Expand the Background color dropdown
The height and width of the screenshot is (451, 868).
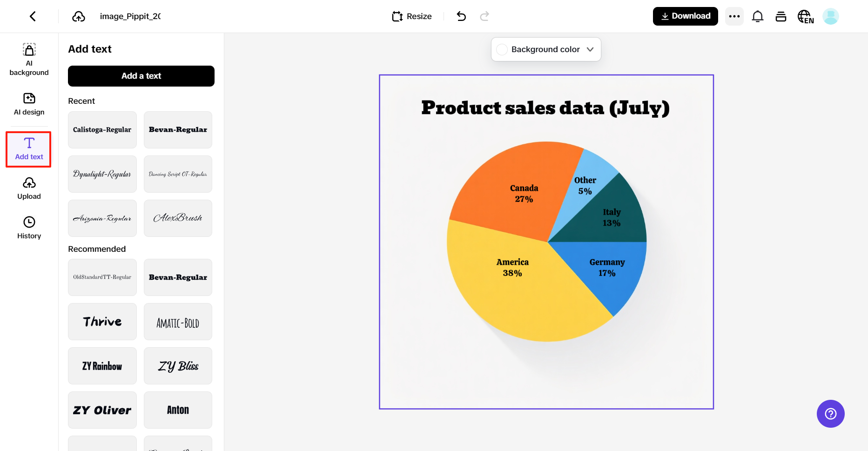(x=545, y=49)
